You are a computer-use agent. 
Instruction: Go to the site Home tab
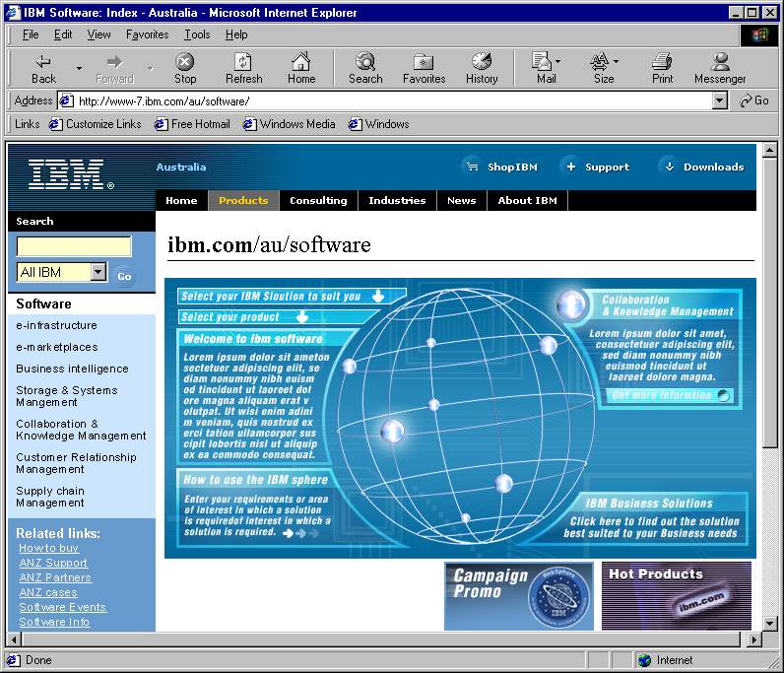coord(181,200)
